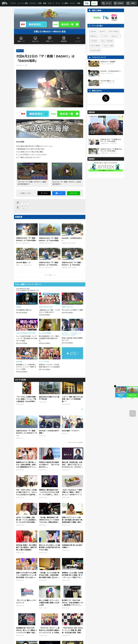138x644 pixels.
Task: Play the Hulu DASH video thumbnail
Action: (x=67, y=171)
